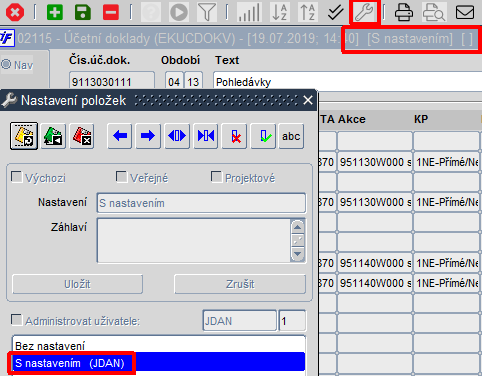Click the yellow new settings icon
The width and height of the screenshot is (482, 376).
(24, 136)
